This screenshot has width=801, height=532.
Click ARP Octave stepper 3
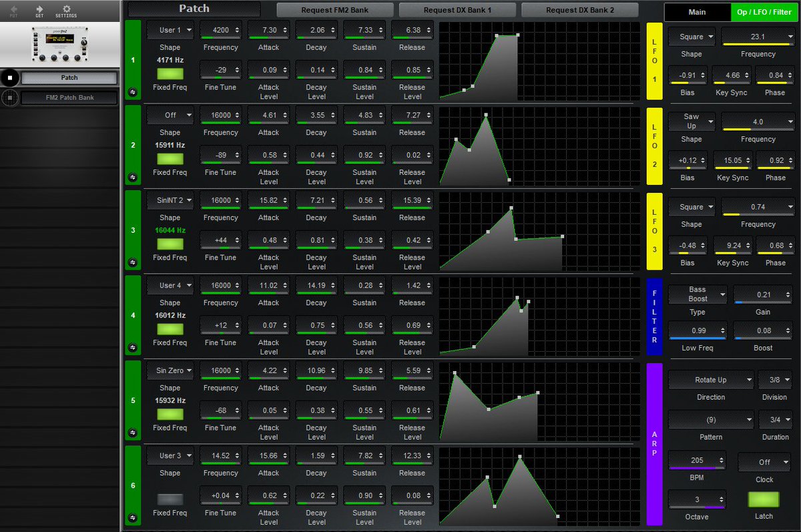tap(697, 500)
